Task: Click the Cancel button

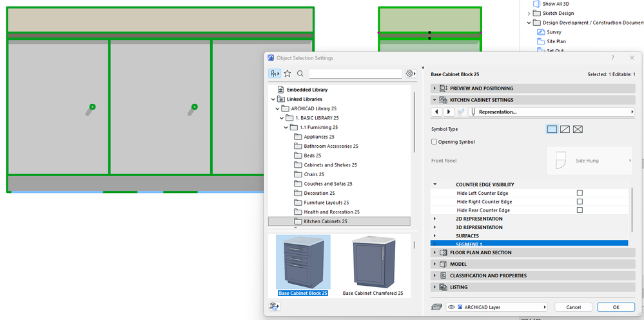Action: coord(573,307)
